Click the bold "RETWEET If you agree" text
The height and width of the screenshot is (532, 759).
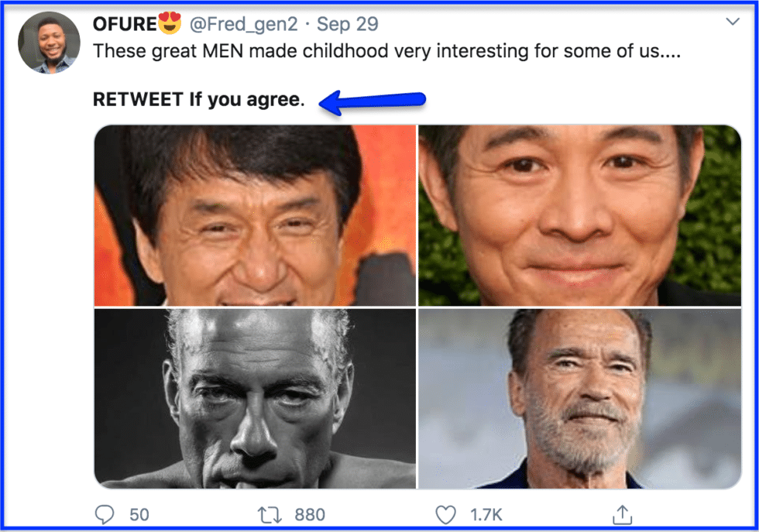[199, 100]
